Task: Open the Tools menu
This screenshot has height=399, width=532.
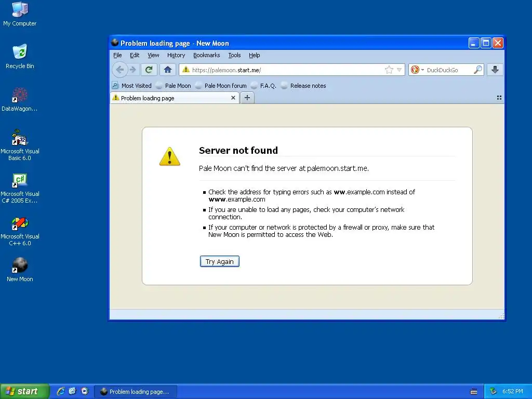Action: 234,55
